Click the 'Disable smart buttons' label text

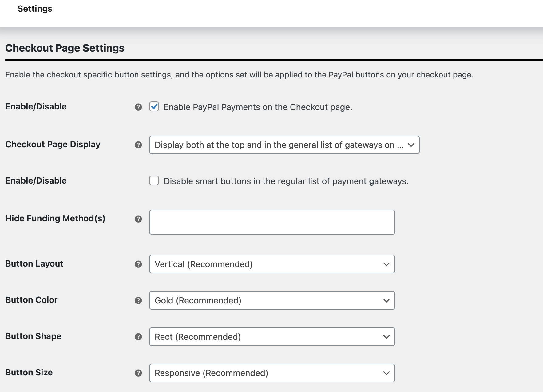point(286,181)
